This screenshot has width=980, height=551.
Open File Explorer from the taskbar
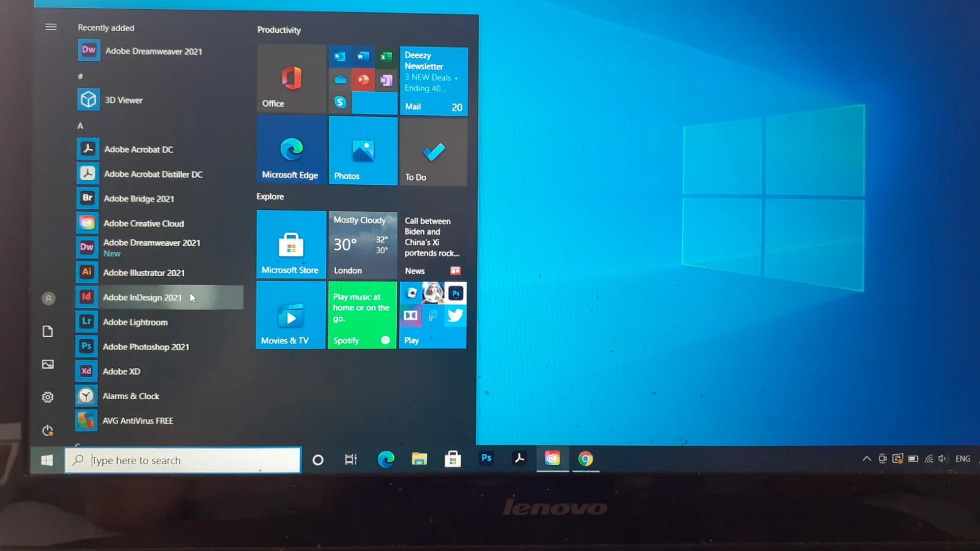pyautogui.click(x=419, y=459)
